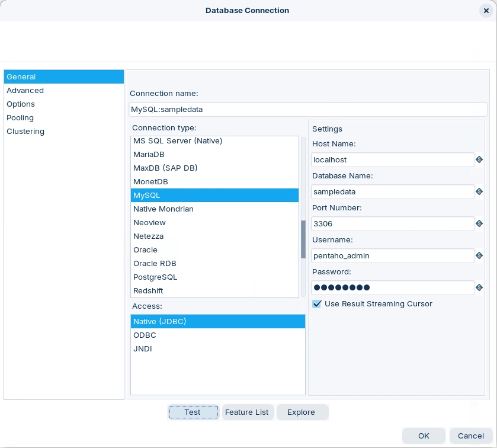The image size is (497, 448).
Task: Click the Feature List button
Action: pos(247,412)
